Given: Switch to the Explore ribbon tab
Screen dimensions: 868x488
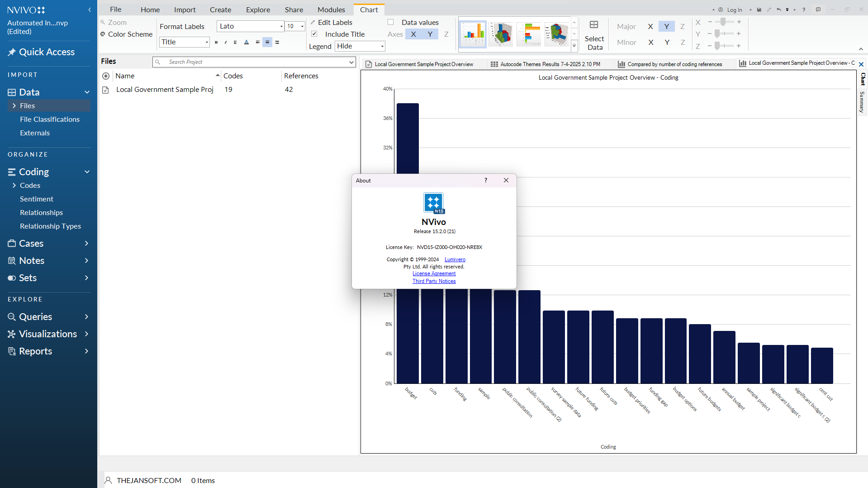Looking at the screenshot, I should pyautogui.click(x=258, y=10).
